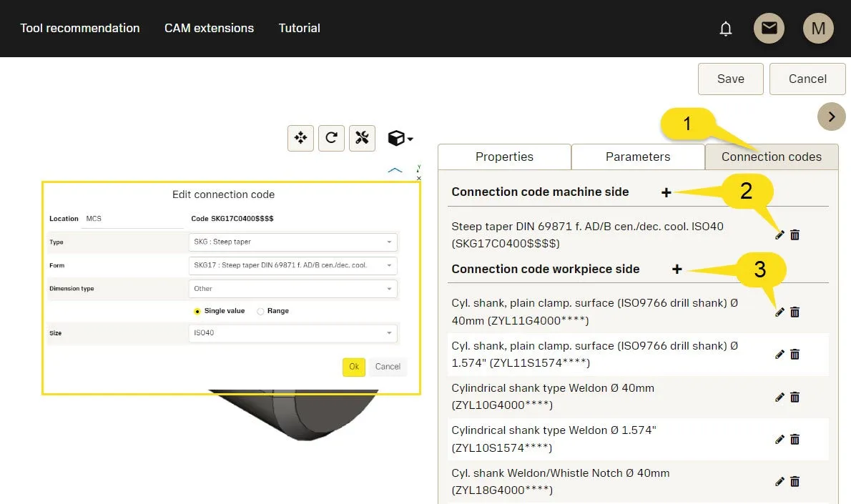Add a workpiece side connection code
851x504 pixels.
click(x=677, y=270)
